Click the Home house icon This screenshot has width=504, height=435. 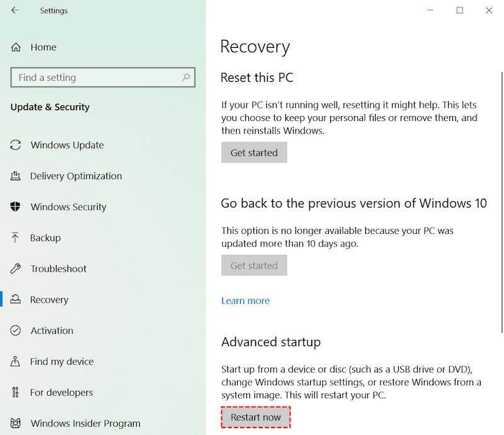click(16, 47)
